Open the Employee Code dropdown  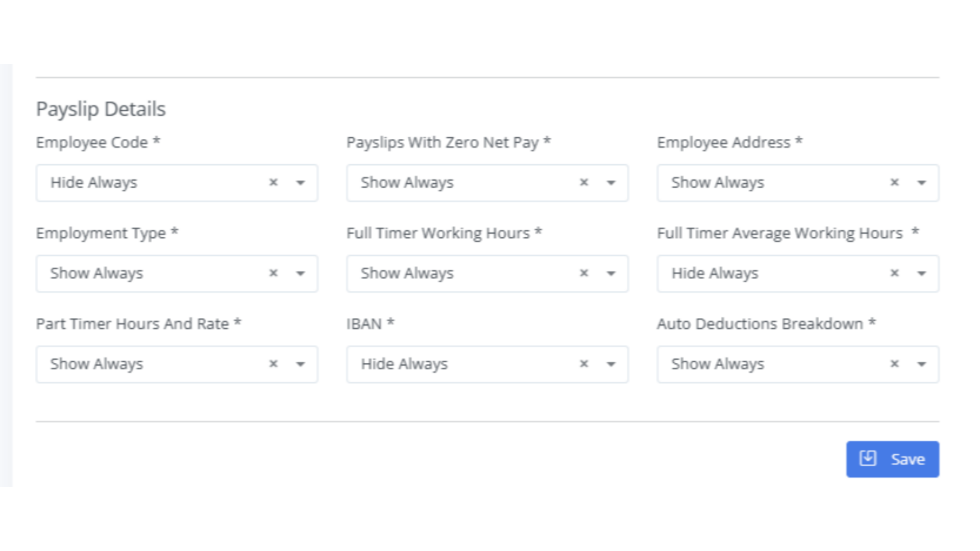pyautogui.click(x=301, y=182)
